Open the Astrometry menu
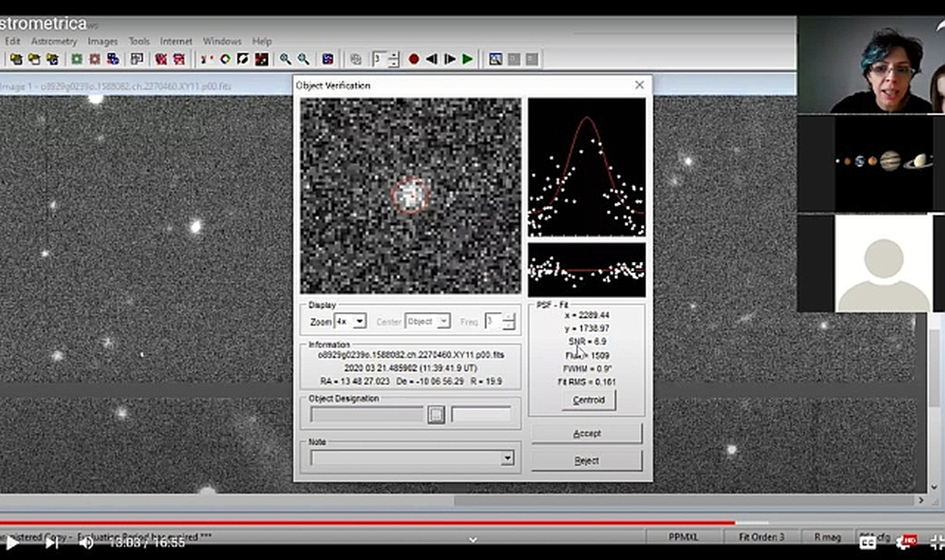The width and height of the screenshot is (945, 560). coord(54,41)
